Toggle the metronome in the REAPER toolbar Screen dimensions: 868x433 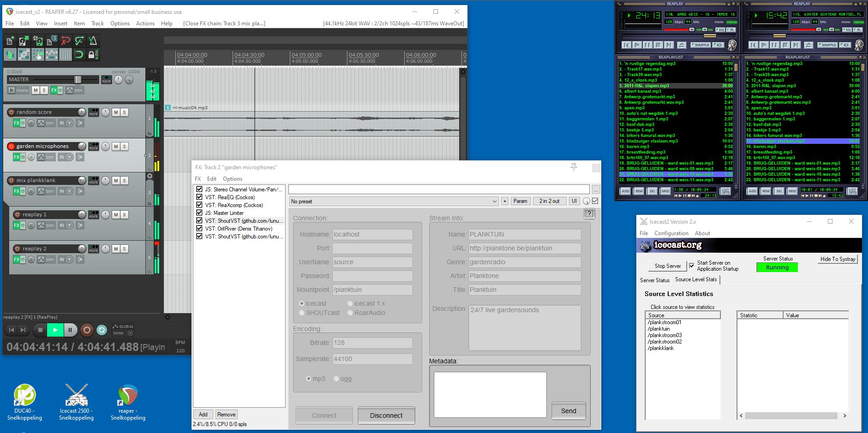[92, 41]
